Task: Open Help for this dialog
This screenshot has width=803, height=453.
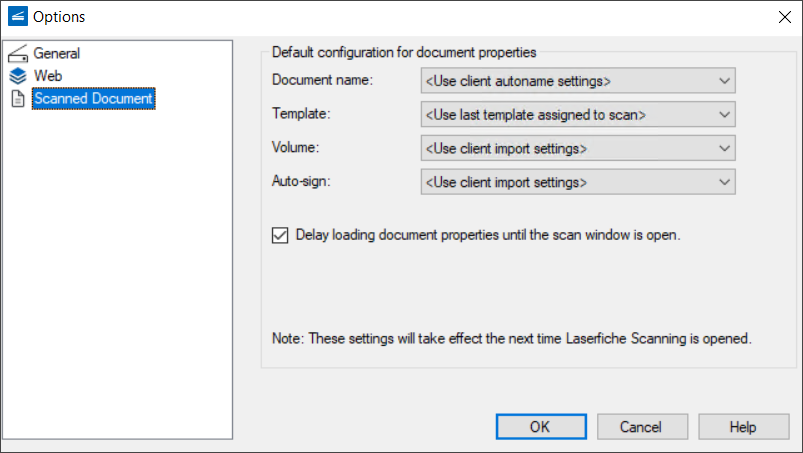Action: 743,427
